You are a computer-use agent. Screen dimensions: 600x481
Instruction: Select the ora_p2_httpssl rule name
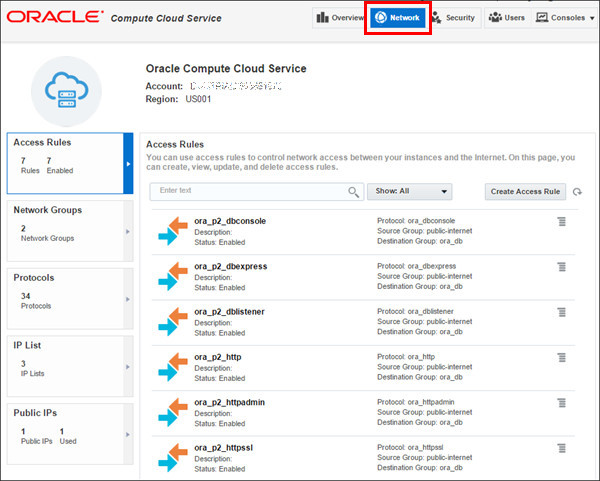point(223,448)
